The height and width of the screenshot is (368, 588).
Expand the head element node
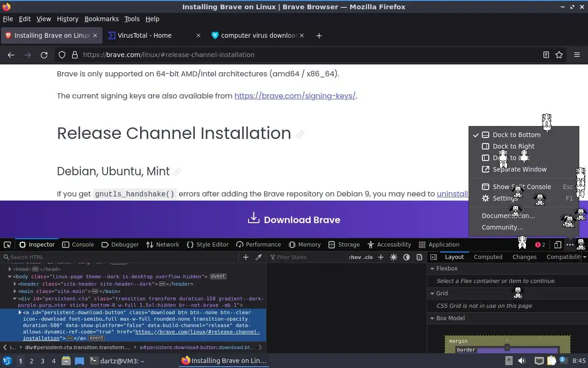10,269
